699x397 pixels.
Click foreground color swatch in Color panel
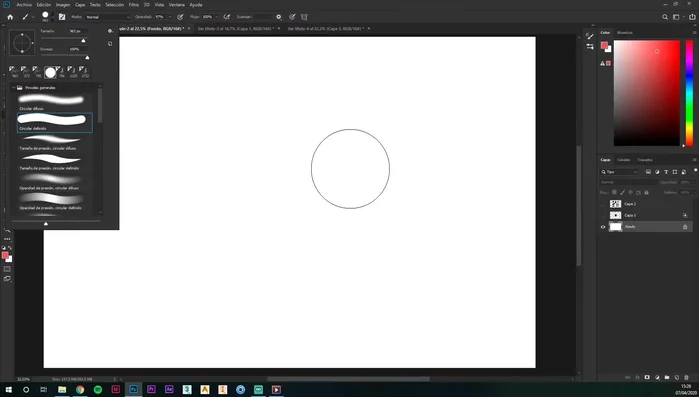(604, 45)
